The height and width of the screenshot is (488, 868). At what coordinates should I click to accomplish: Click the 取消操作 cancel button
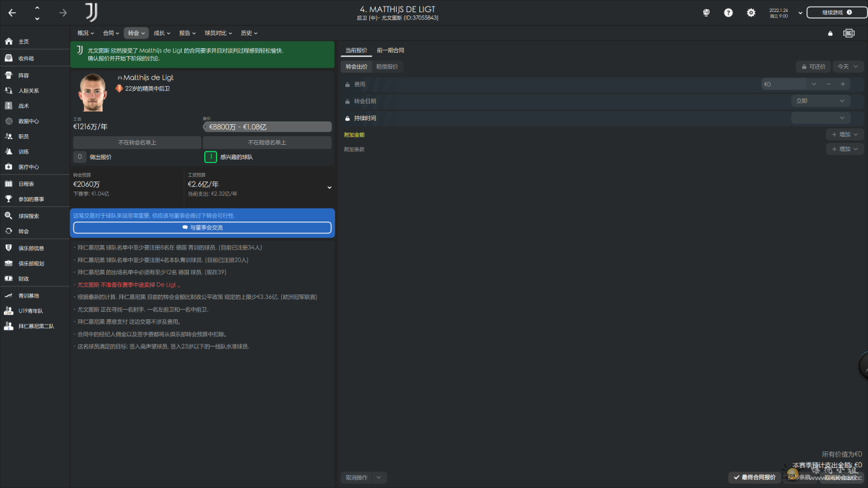click(x=357, y=477)
